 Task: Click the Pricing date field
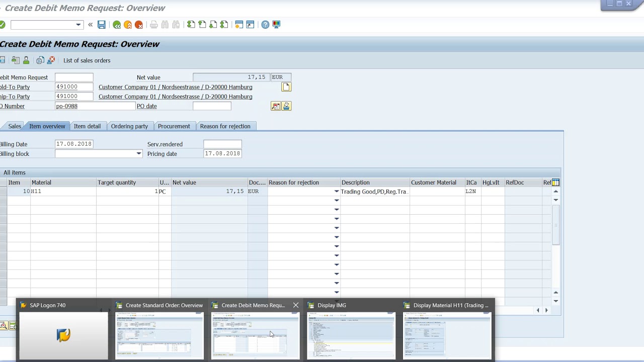[x=222, y=154]
